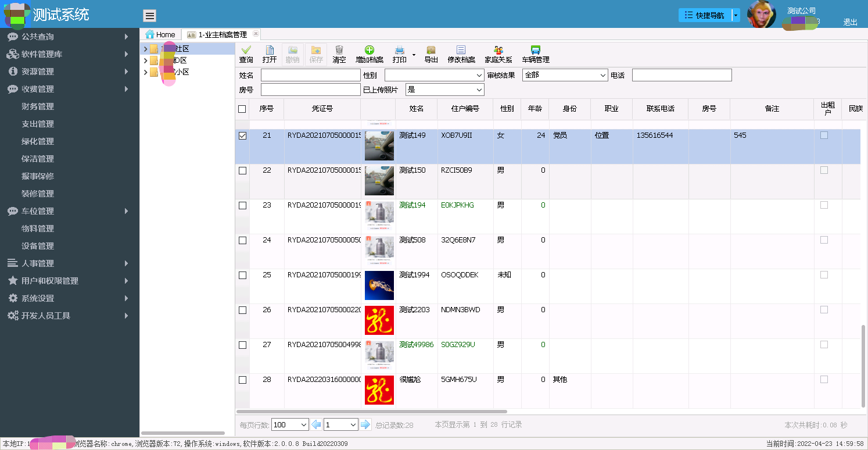This screenshot has width=868, height=450.
Task: Click the 公共查询 chat bubble icon
Action: 13,37
